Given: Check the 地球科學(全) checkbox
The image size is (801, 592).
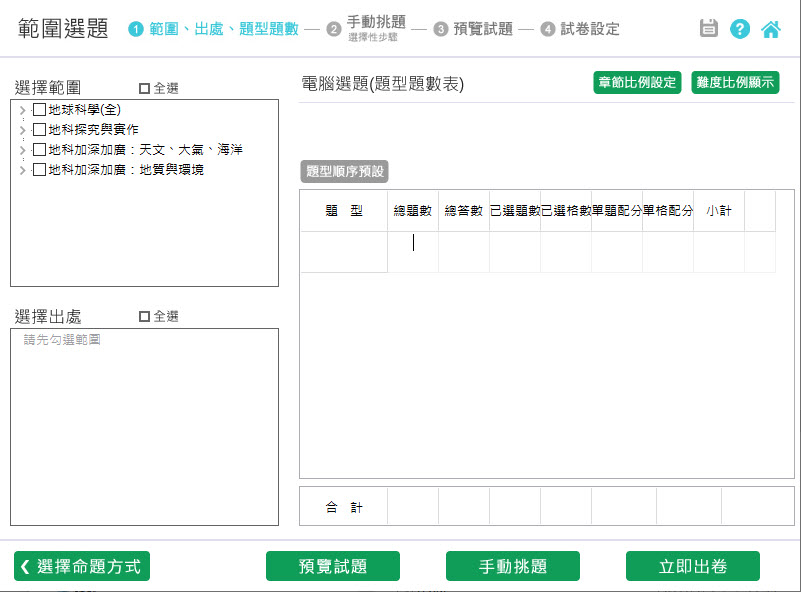Looking at the screenshot, I should (39, 109).
